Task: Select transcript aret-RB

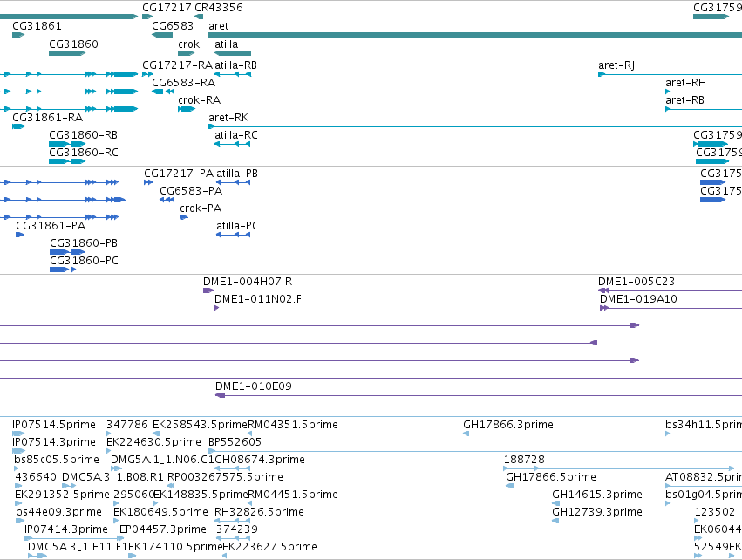Action: (x=684, y=100)
